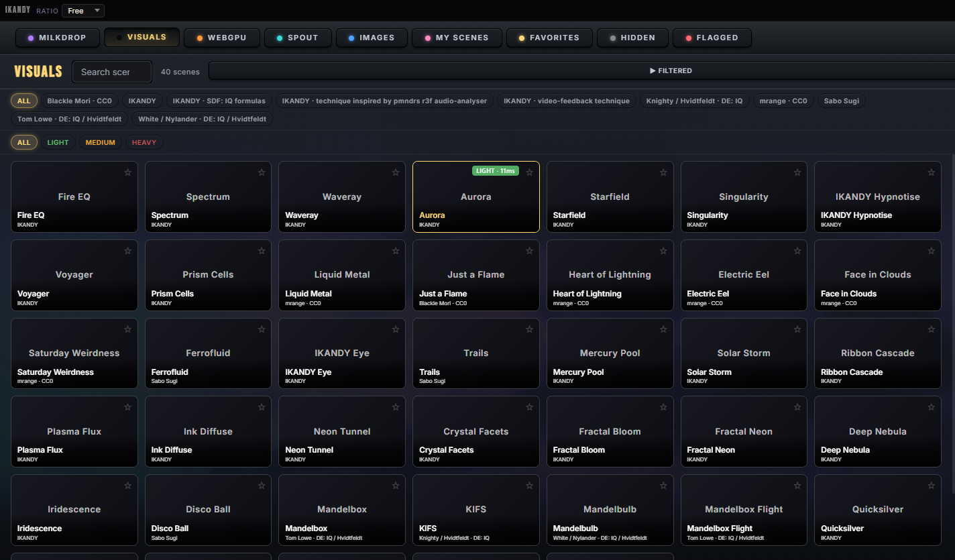
Task: Star the Fire EQ scene as favorite
Action: click(127, 172)
